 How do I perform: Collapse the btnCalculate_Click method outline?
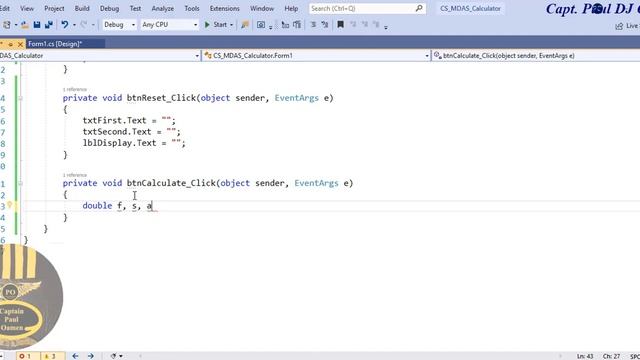click(x=20, y=184)
